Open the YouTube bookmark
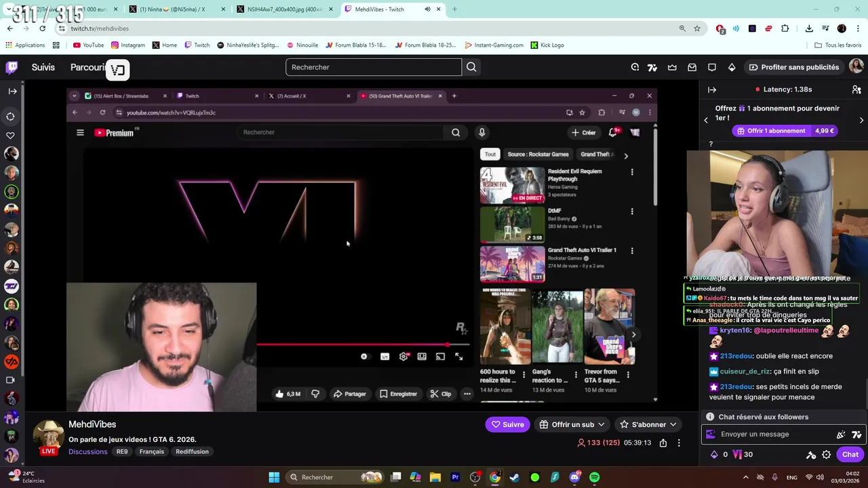This screenshot has width=868, height=488. click(88, 45)
